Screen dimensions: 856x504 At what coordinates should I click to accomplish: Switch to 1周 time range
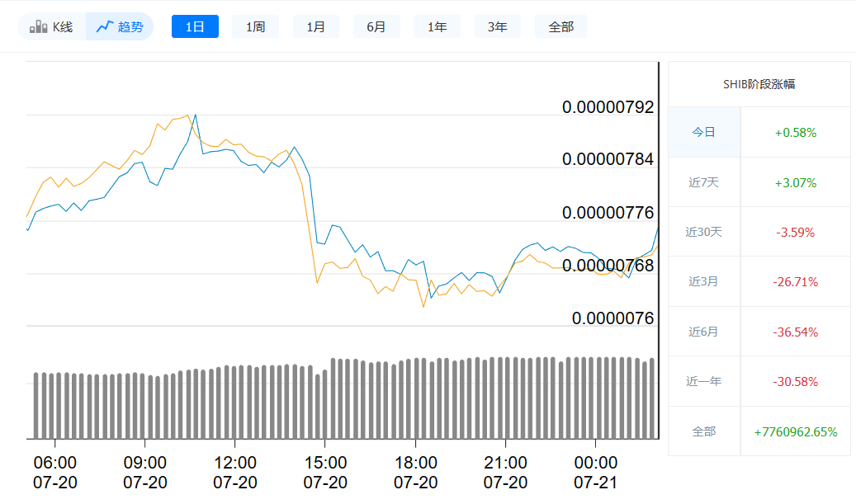click(255, 27)
